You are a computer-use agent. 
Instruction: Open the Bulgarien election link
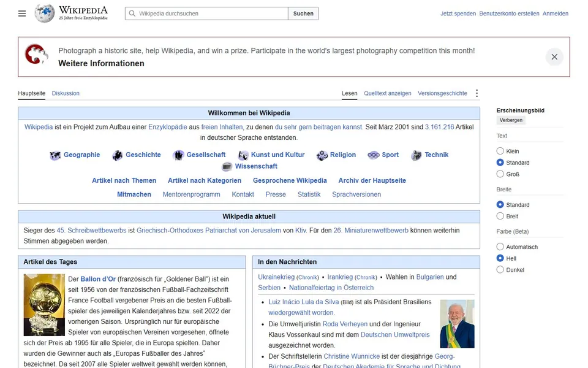[430, 277]
